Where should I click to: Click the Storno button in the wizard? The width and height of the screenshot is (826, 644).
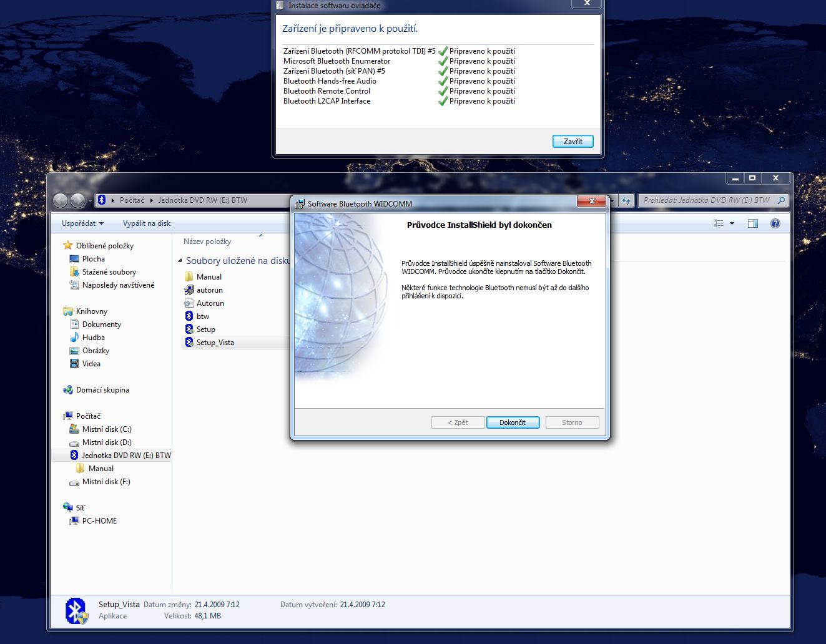(x=572, y=422)
